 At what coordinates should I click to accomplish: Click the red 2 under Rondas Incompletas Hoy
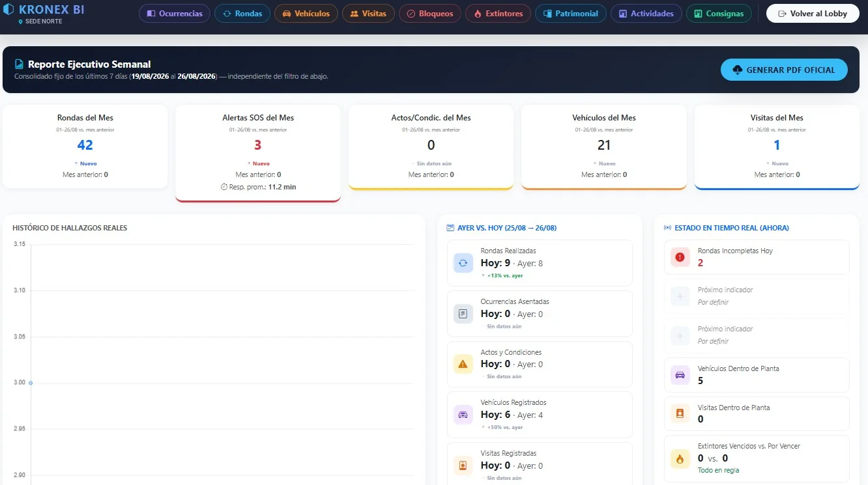click(x=701, y=263)
